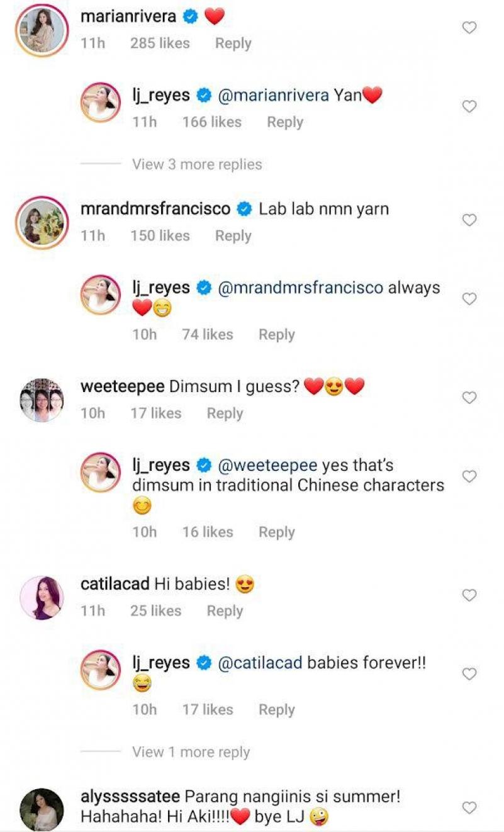Expand 'View 1 more reply'
Viewport: 504px width, 832px height.
click(191, 752)
